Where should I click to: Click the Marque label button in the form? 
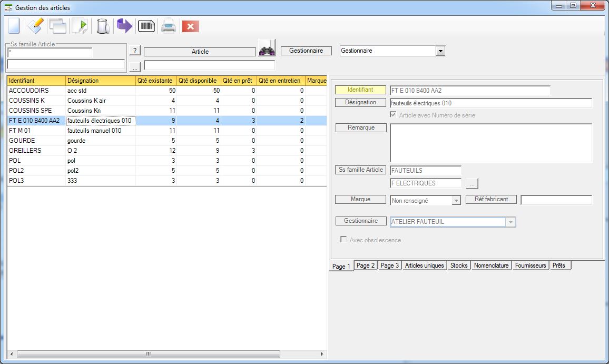360,199
